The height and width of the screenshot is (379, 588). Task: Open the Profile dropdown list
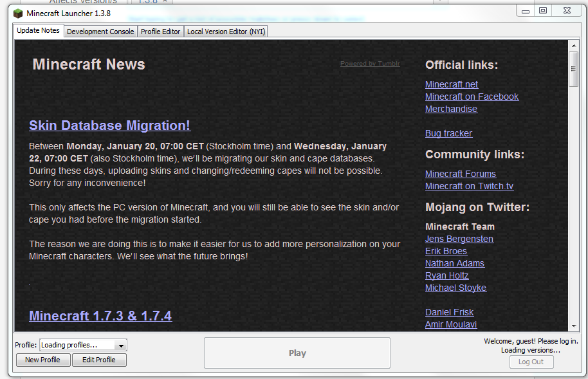pyautogui.click(x=122, y=346)
